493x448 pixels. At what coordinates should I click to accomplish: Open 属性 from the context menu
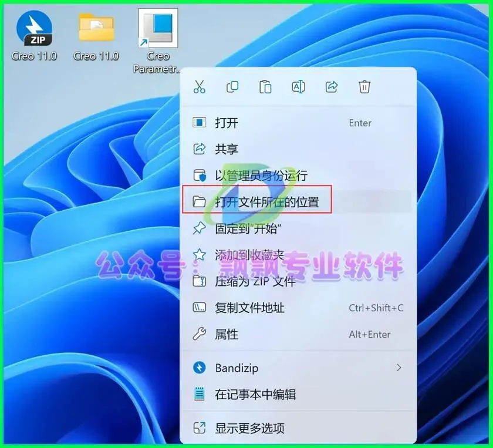(298, 334)
